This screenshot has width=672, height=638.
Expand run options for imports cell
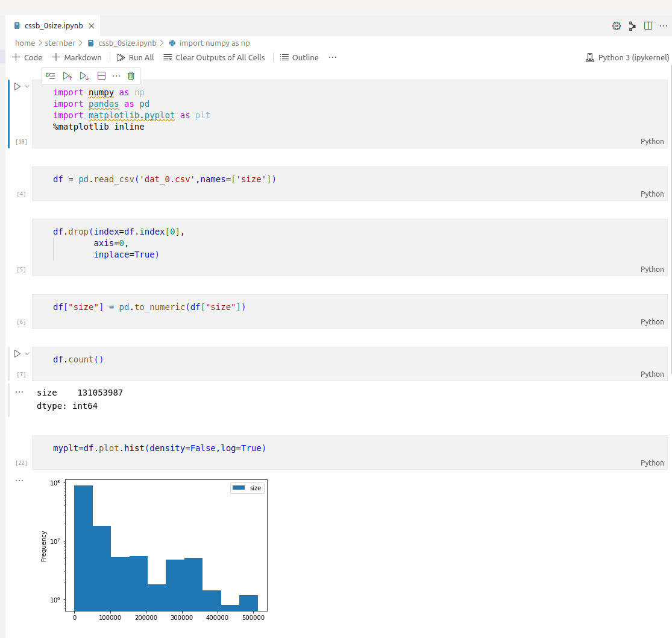pos(27,87)
